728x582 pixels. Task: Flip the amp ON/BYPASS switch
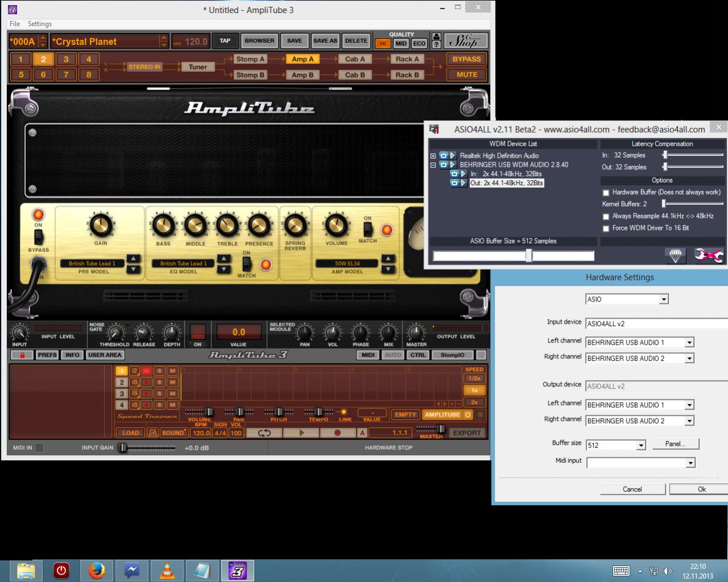pos(38,237)
